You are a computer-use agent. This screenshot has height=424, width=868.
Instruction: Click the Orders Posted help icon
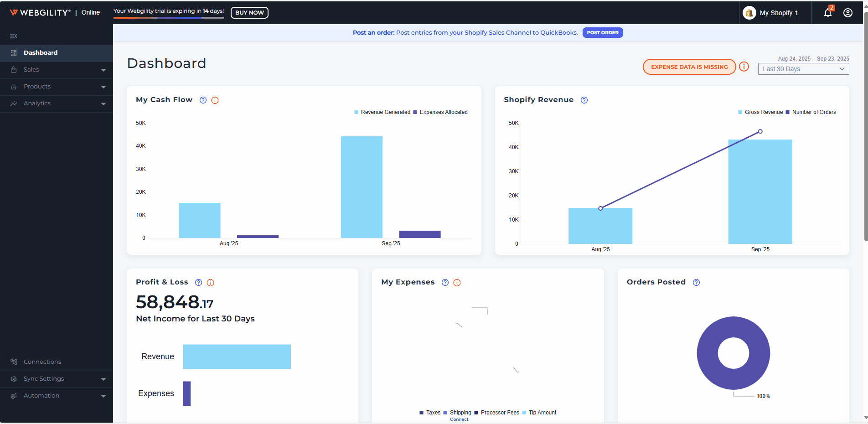(x=696, y=283)
